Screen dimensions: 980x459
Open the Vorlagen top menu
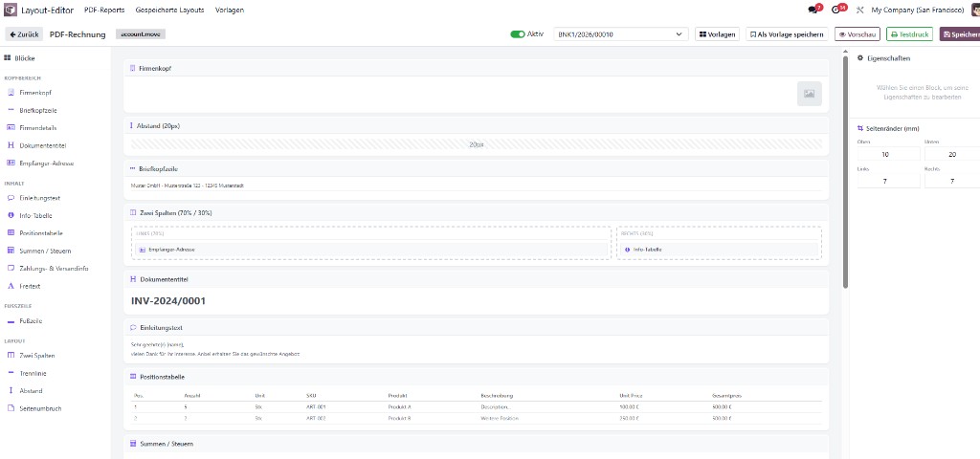pos(230,10)
